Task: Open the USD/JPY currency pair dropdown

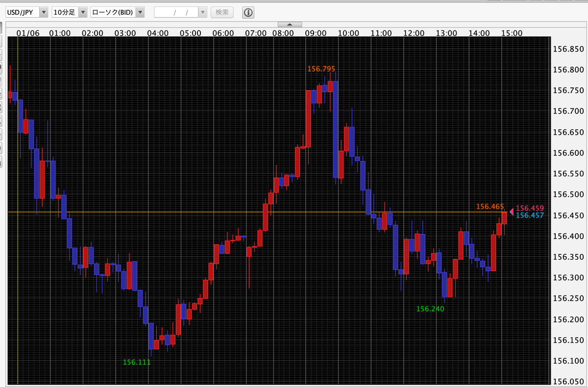Action: click(x=43, y=12)
